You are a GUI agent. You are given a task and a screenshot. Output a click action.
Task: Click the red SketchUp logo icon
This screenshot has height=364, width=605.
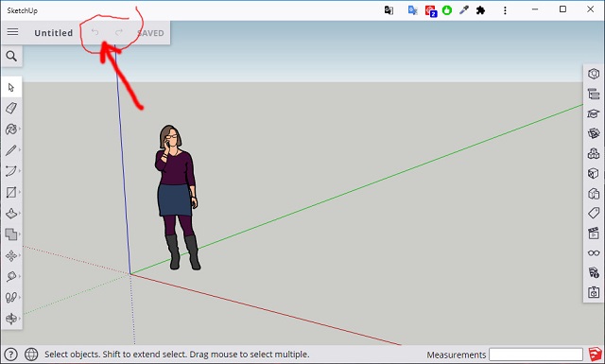(x=596, y=354)
